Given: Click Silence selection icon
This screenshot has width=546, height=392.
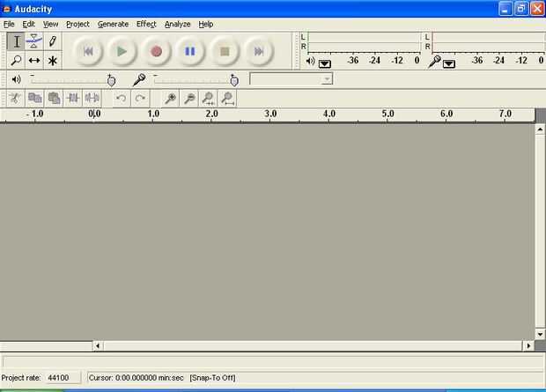Looking at the screenshot, I should 92,99.
